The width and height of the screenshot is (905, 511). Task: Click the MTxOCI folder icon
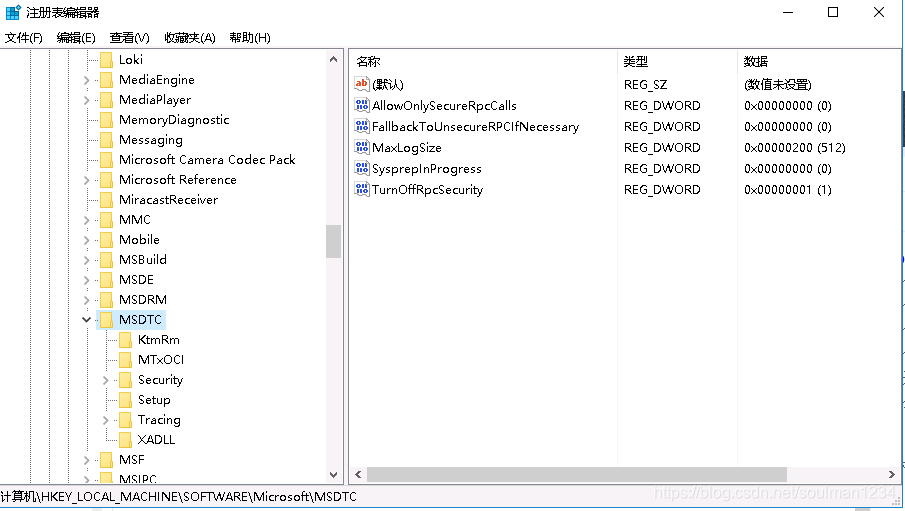pos(126,360)
